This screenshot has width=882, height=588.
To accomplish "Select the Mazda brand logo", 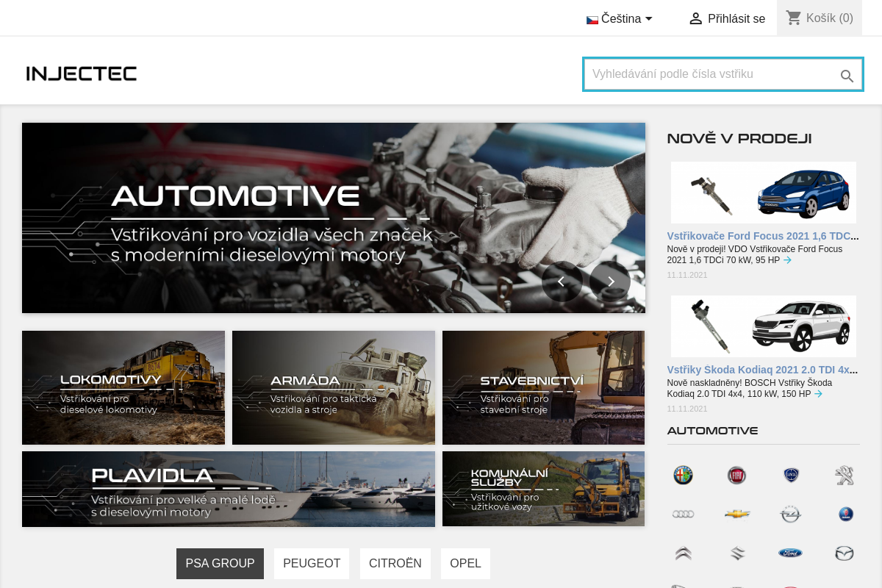I will click(844, 553).
